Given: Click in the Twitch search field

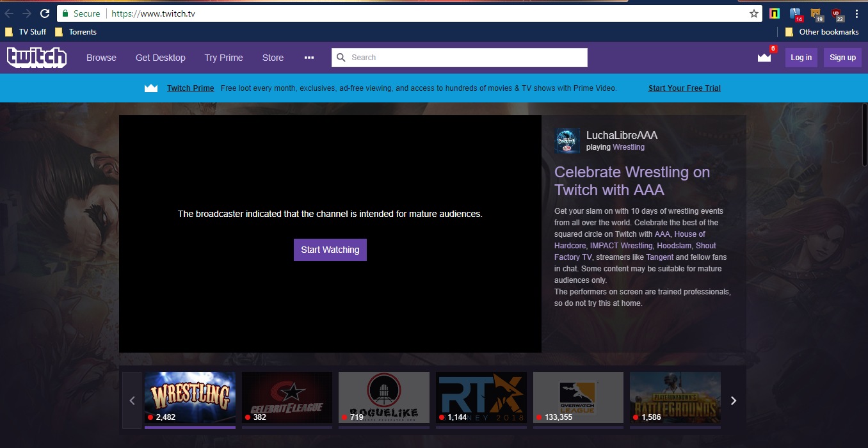Looking at the screenshot, I should click(460, 58).
